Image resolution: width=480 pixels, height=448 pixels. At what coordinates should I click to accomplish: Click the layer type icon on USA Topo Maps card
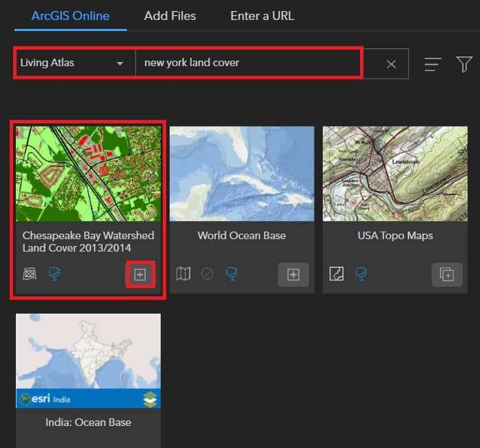337,274
